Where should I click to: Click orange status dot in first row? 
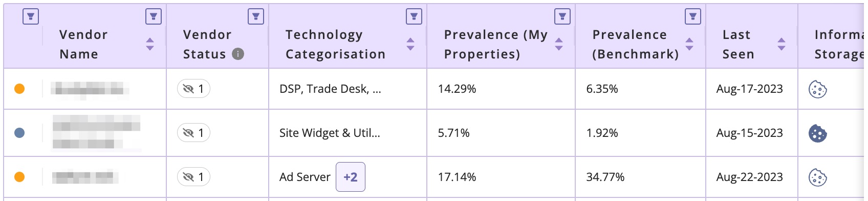[19, 89]
